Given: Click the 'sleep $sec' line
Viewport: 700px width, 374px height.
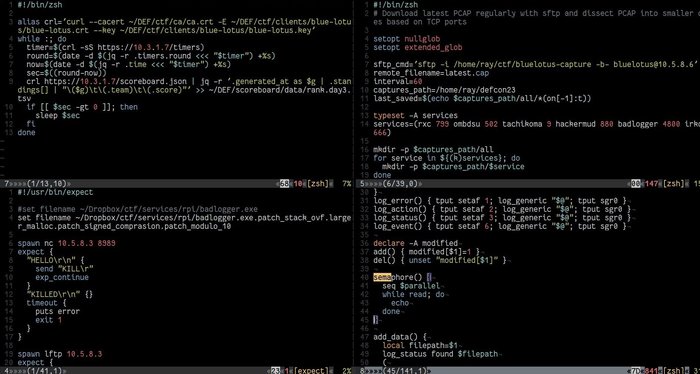Looking at the screenshot, I should [58, 116].
